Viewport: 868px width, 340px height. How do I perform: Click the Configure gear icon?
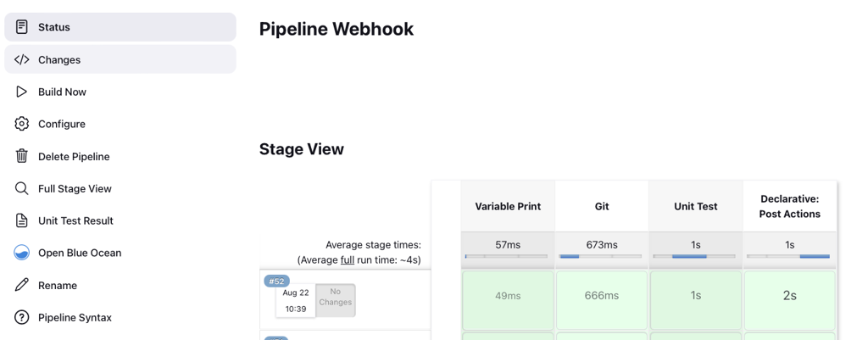point(21,124)
